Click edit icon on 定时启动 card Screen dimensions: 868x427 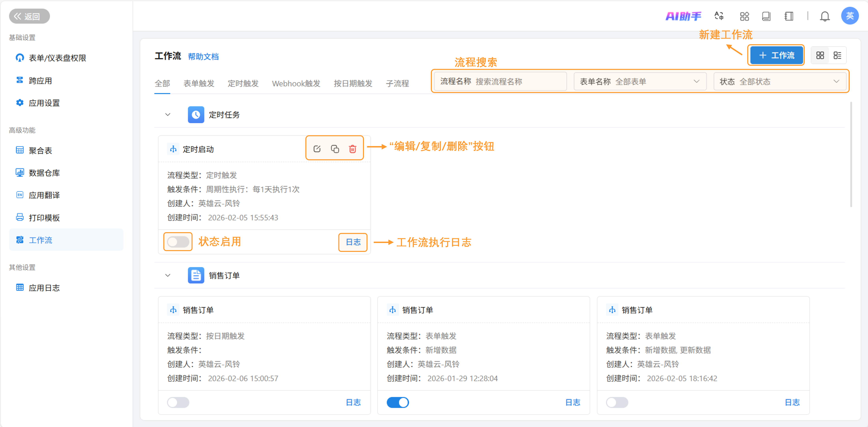[317, 149]
